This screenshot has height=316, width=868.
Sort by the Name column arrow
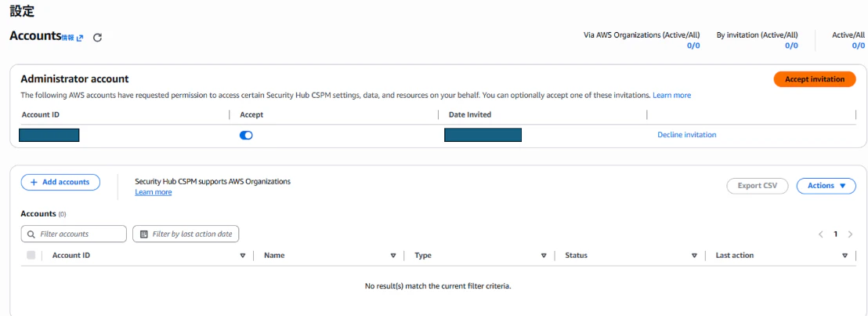click(x=393, y=256)
